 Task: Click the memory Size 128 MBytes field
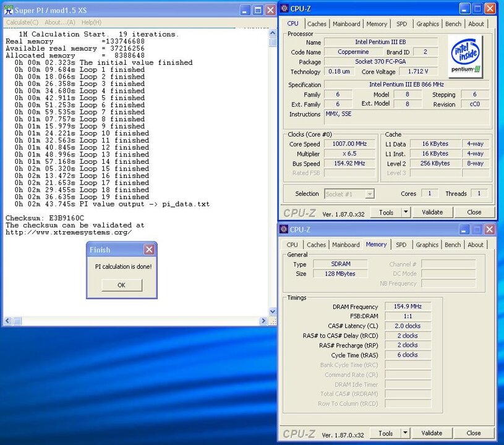340,274
